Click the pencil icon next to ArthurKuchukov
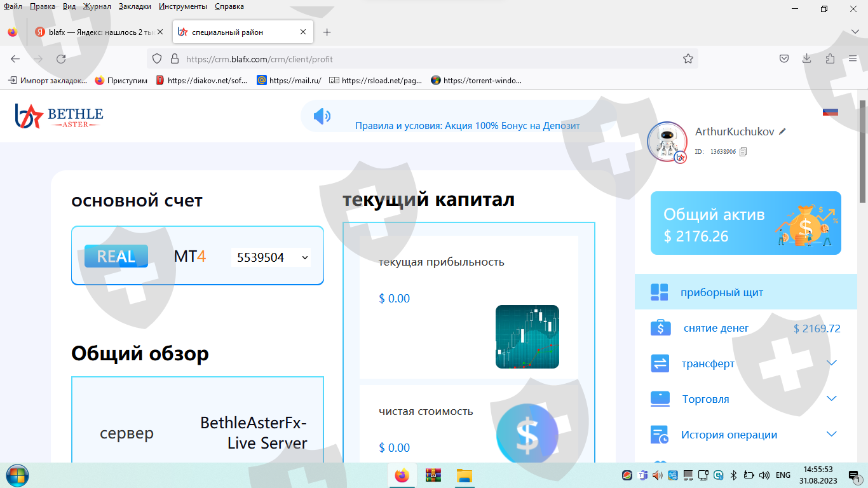The width and height of the screenshot is (868, 488). (x=783, y=132)
